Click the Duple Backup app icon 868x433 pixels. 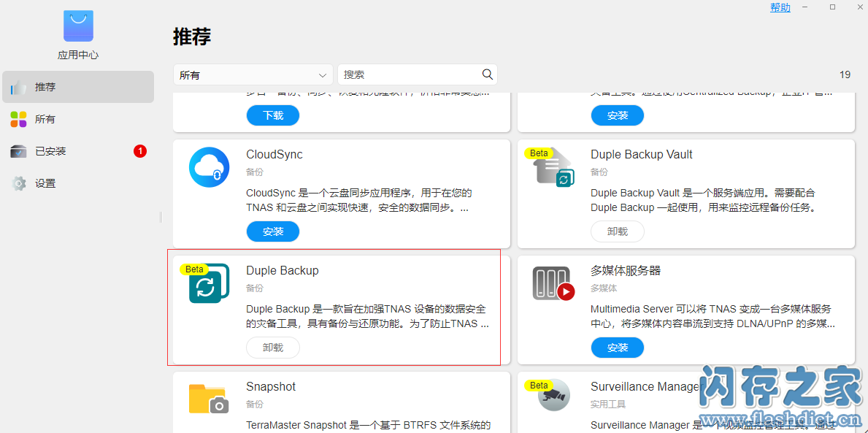pyautogui.click(x=210, y=283)
